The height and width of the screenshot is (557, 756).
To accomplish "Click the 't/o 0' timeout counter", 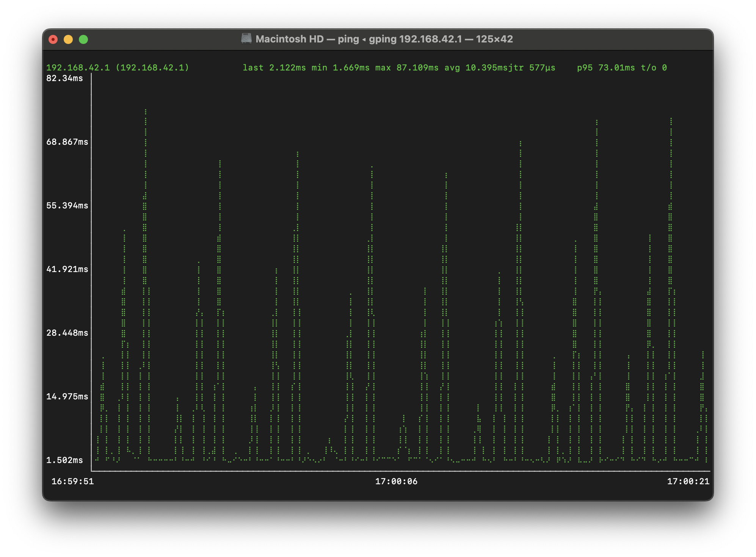I will (x=654, y=68).
